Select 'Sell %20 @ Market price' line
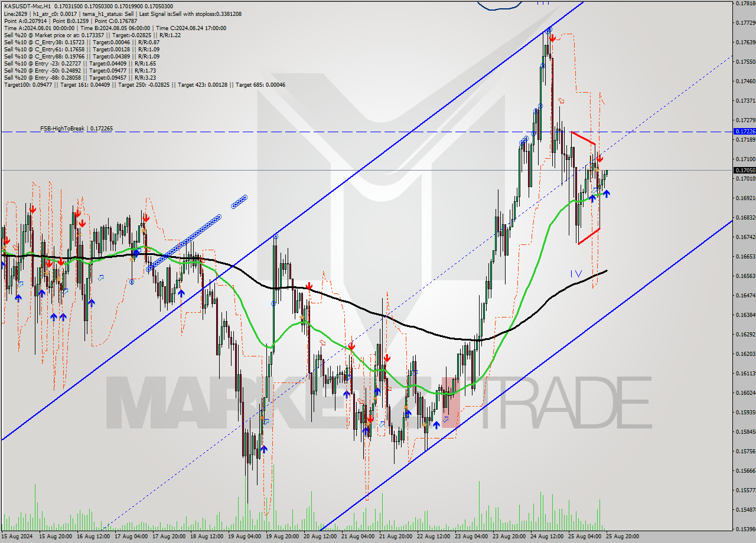Screen dimensions: 756x543 tap(92, 35)
